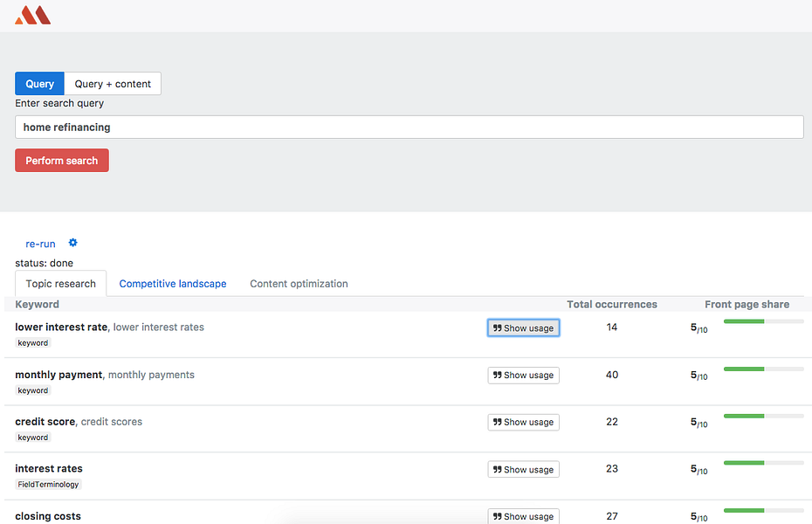Click the quote icon on monthly payment's Show usage
The image size is (812, 524).
[496, 375]
